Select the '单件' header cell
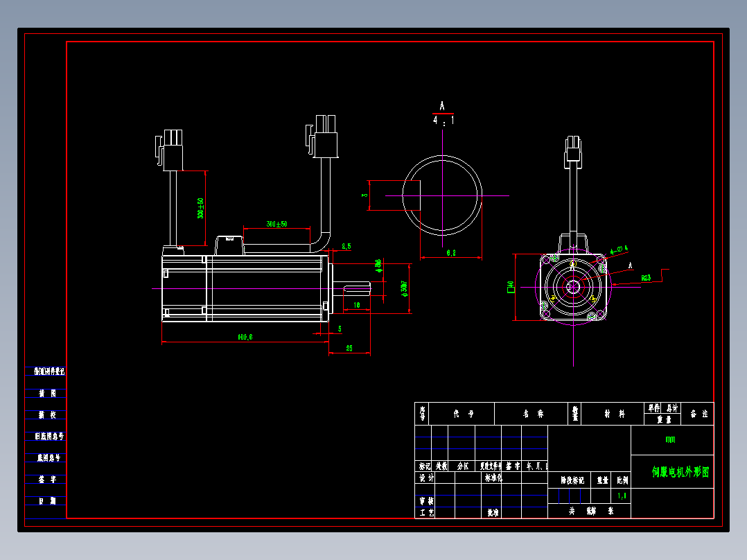747x560 pixels. [653, 408]
